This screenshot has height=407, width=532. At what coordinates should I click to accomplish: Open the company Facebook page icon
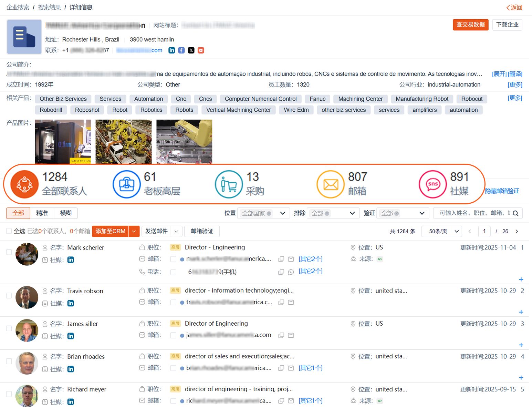click(181, 50)
